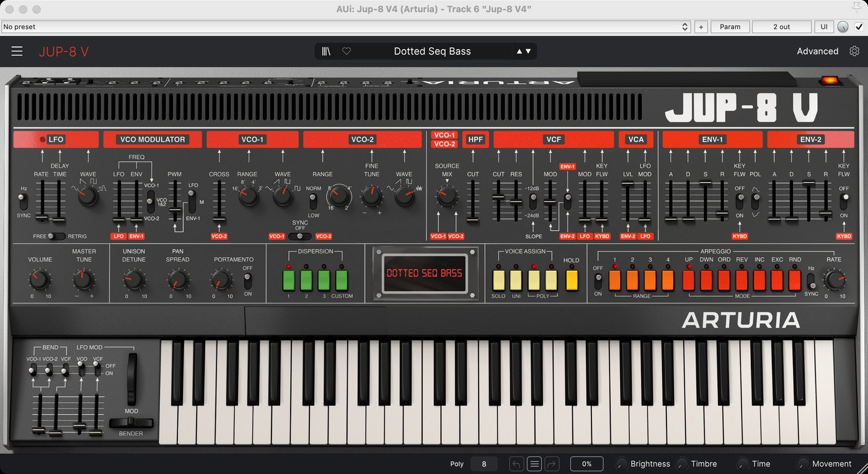Click the MASTER TUNE knob
868x474 pixels.
pos(84,280)
